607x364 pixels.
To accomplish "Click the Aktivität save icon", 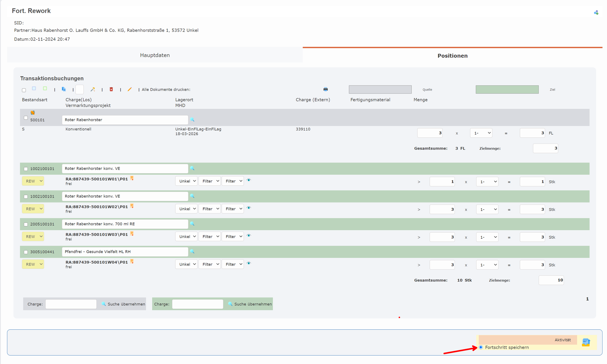I will [586, 342].
